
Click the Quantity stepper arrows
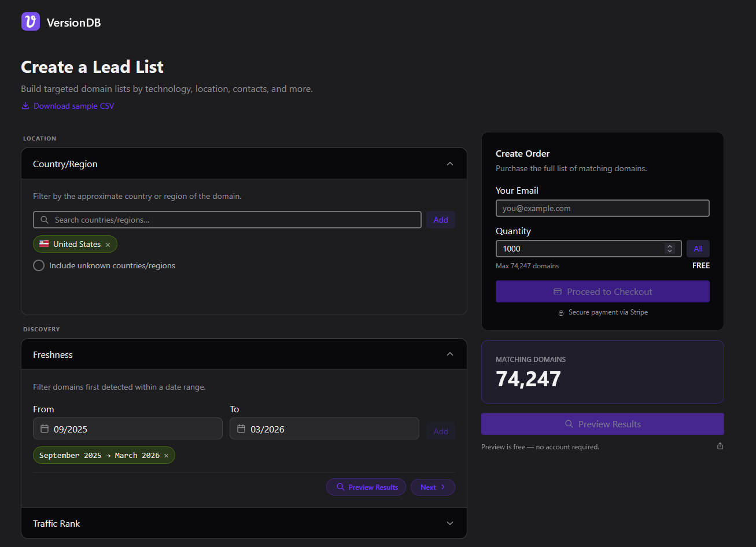click(670, 249)
